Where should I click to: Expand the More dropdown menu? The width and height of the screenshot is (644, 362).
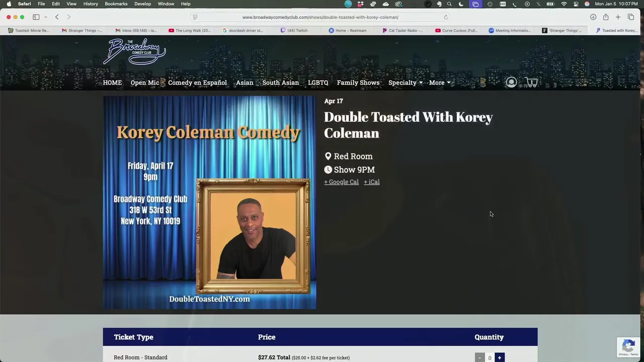click(440, 82)
